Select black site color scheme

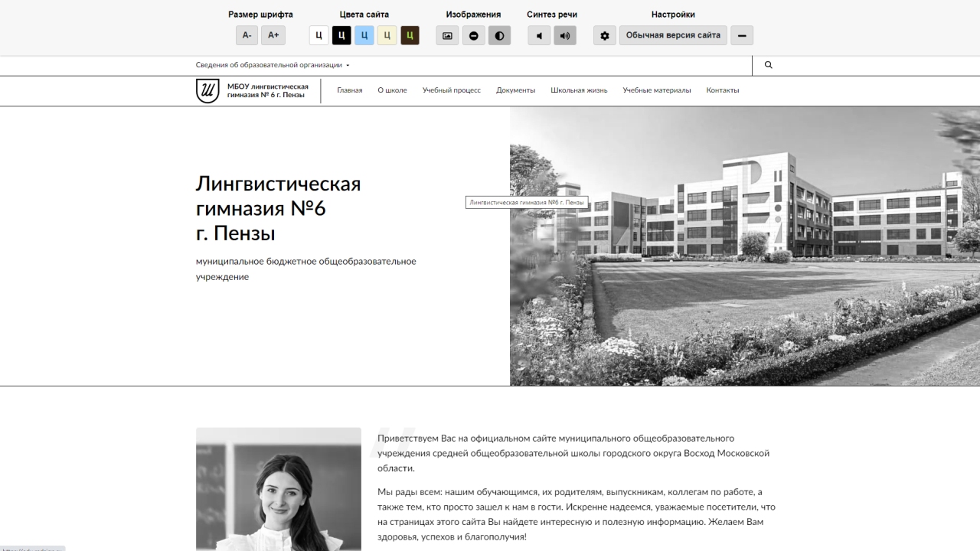tap(341, 35)
